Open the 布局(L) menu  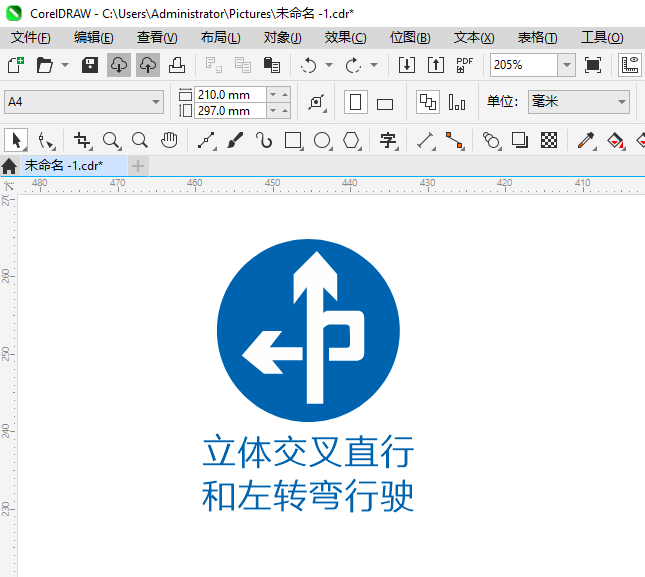point(220,38)
